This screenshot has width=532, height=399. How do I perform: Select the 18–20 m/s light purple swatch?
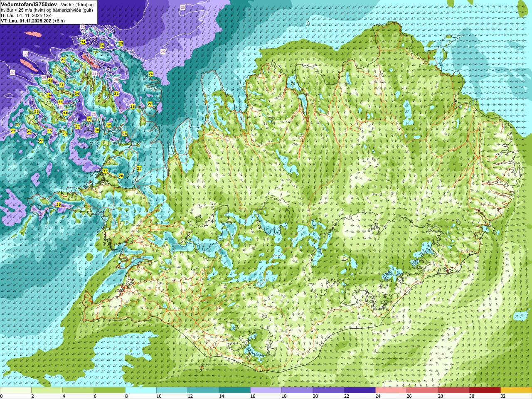click(297, 390)
